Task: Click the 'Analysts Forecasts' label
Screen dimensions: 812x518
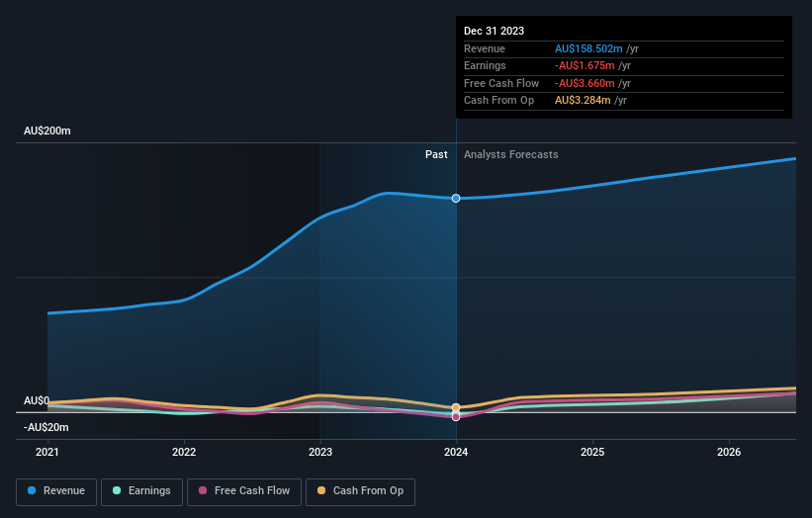Action: (510, 154)
